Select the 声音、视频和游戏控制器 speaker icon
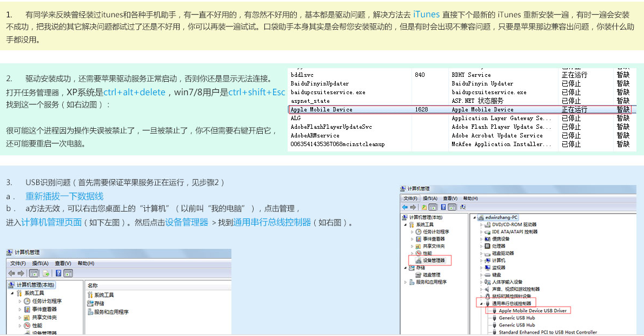Image resolution: width=644 pixels, height=336 pixels. click(487, 289)
